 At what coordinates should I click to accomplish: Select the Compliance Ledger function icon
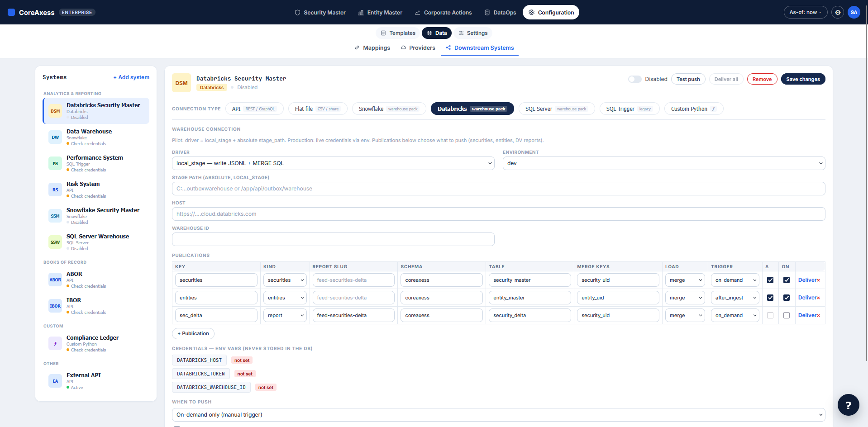pyautogui.click(x=55, y=343)
